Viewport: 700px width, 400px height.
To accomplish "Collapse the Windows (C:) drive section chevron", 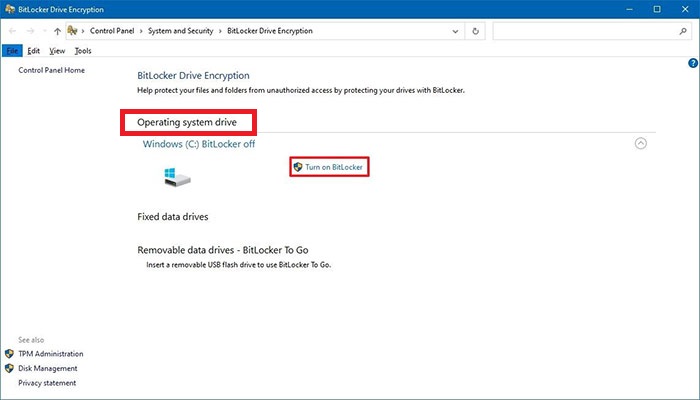I will pos(641,143).
